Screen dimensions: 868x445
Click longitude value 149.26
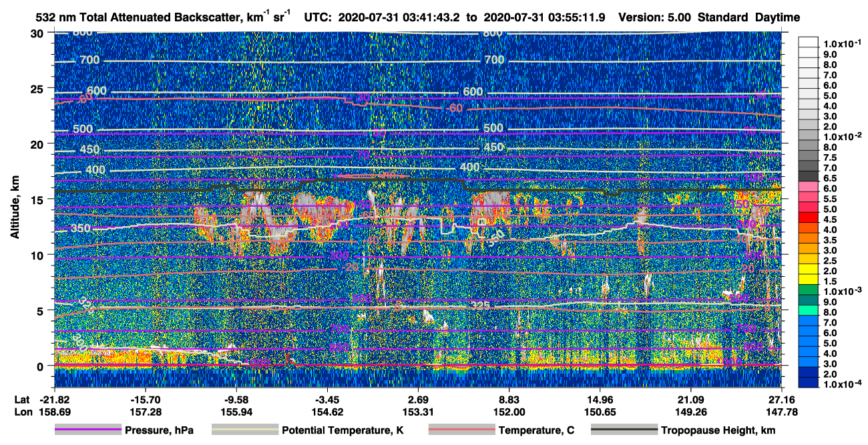(x=691, y=412)
